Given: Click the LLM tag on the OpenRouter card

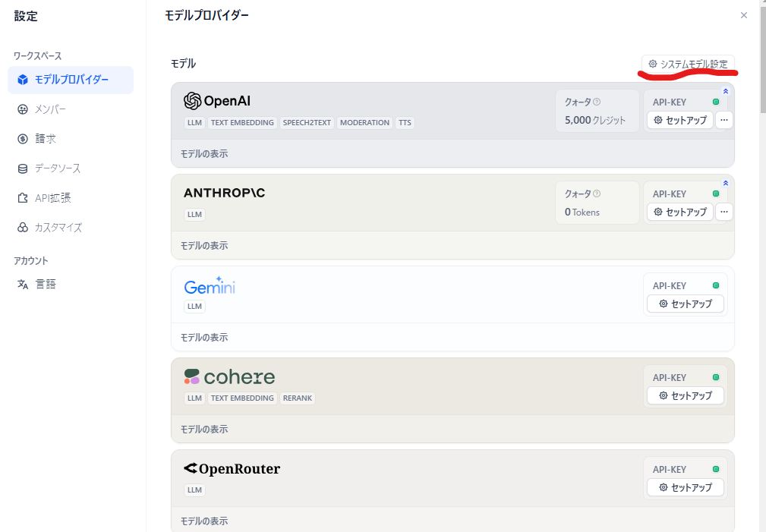Looking at the screenshot, I should pyautogui.click(x=194, y=490).
